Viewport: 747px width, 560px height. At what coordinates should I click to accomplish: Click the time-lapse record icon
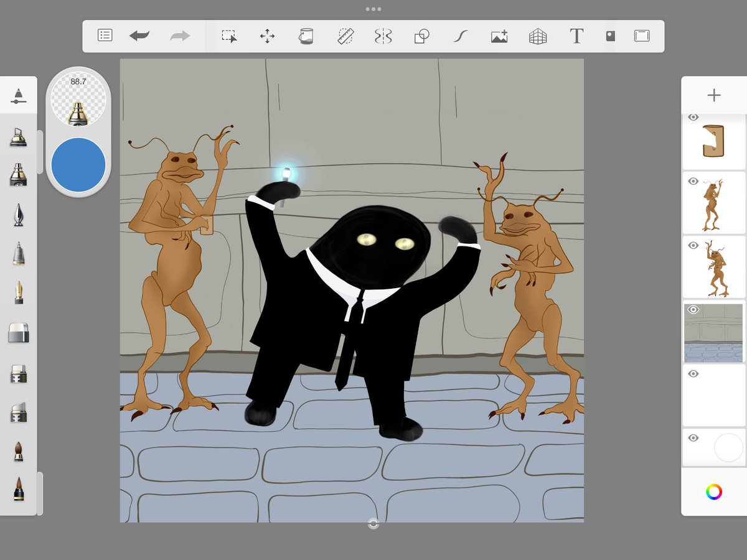(x=610, y=36)
